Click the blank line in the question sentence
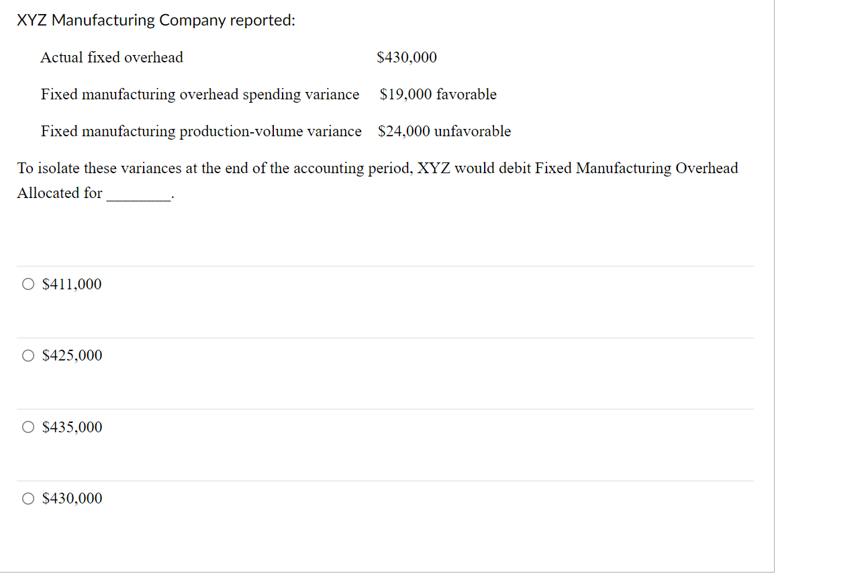 [139, 197]
